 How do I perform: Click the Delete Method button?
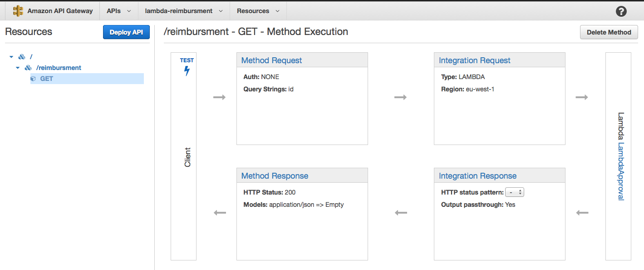pyautogui.click(x=609, y=32)
